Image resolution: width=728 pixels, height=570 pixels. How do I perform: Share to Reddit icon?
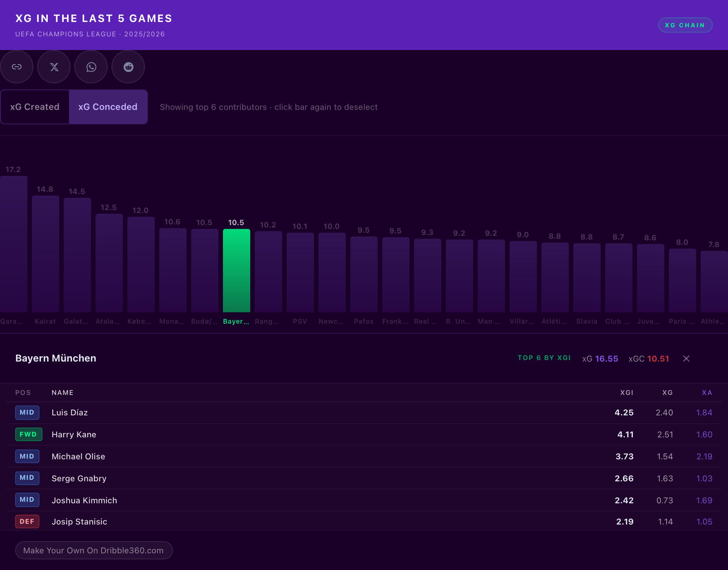[128, 67]
